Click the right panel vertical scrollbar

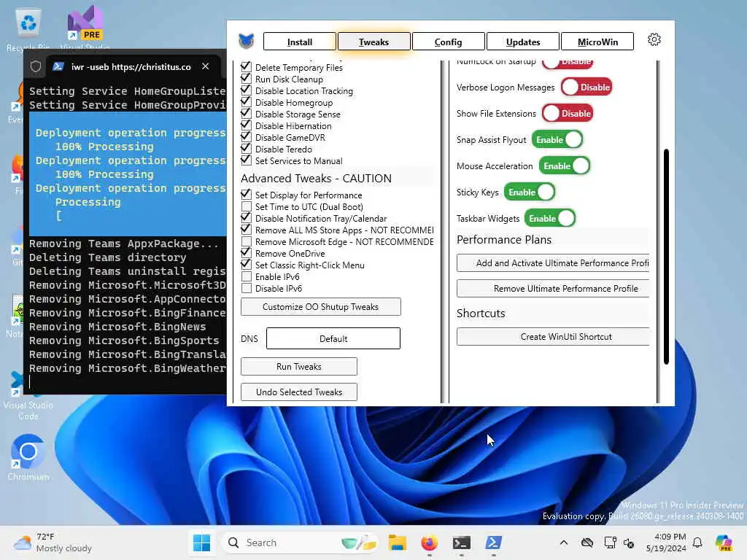click(666, 257)
